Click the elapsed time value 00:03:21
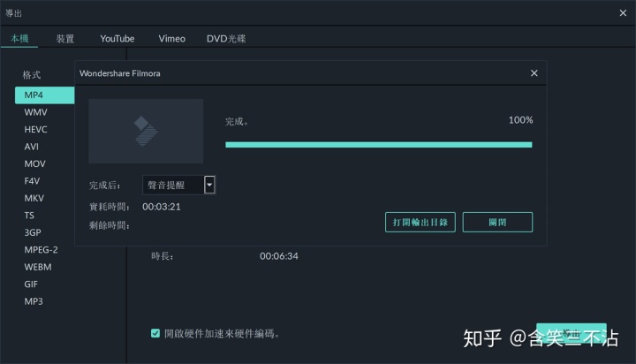 pyautogui.click(x=162, y=207)
